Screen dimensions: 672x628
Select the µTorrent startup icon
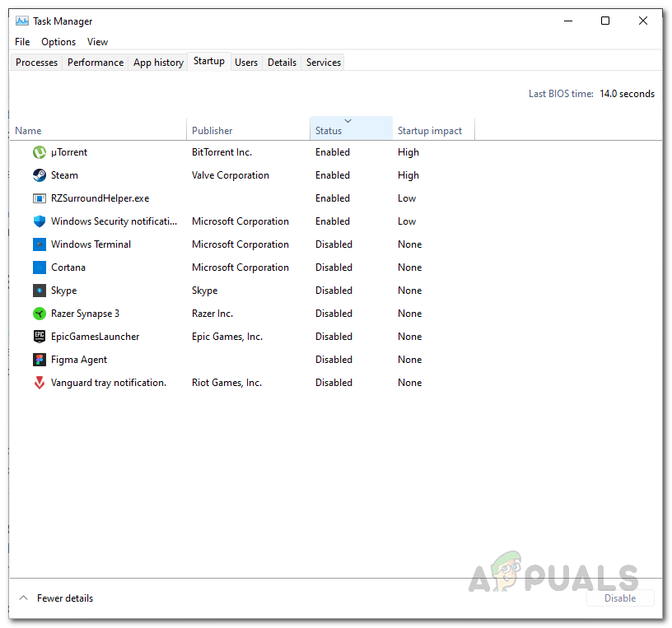pyautogui.click(x=39, y=151)
